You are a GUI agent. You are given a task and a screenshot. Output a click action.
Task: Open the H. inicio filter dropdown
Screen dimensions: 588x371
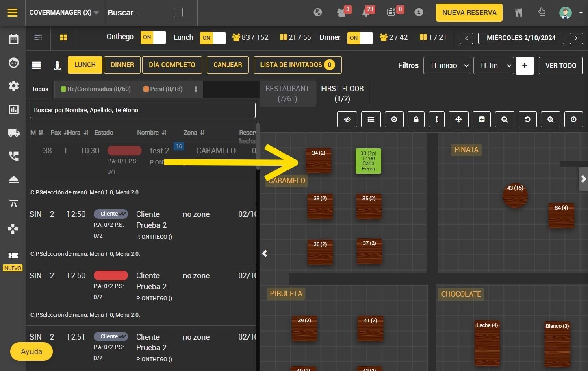tap(447, 65)
